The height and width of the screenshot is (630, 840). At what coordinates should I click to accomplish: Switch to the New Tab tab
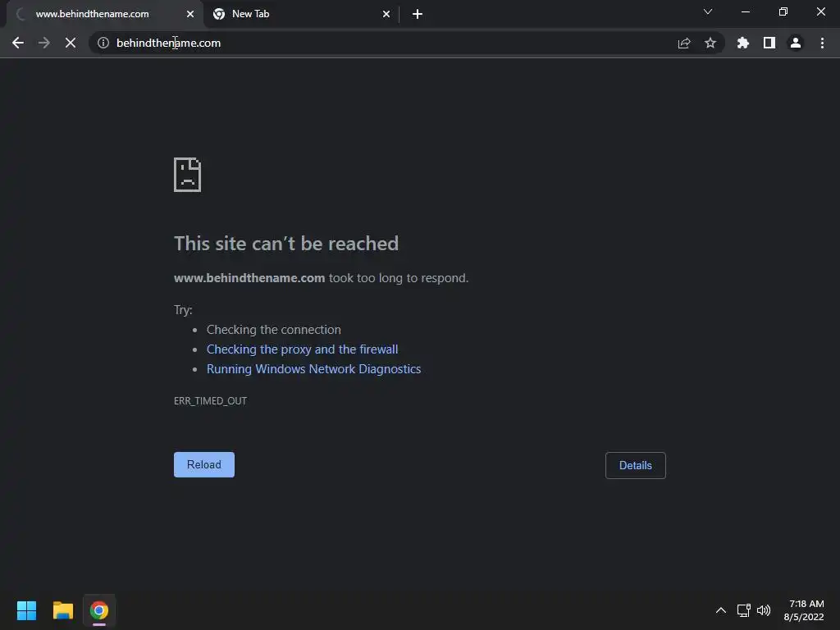302,14
